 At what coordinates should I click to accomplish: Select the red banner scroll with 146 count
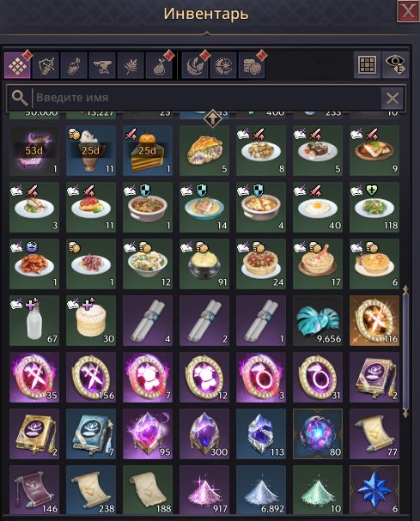coord(34,490)
